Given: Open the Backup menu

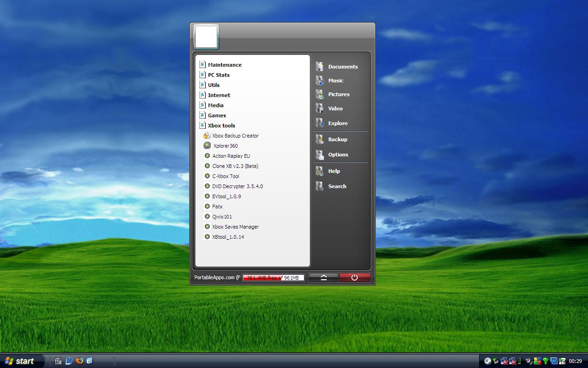Looking at the screenshot, I should [x=337, y=139].
